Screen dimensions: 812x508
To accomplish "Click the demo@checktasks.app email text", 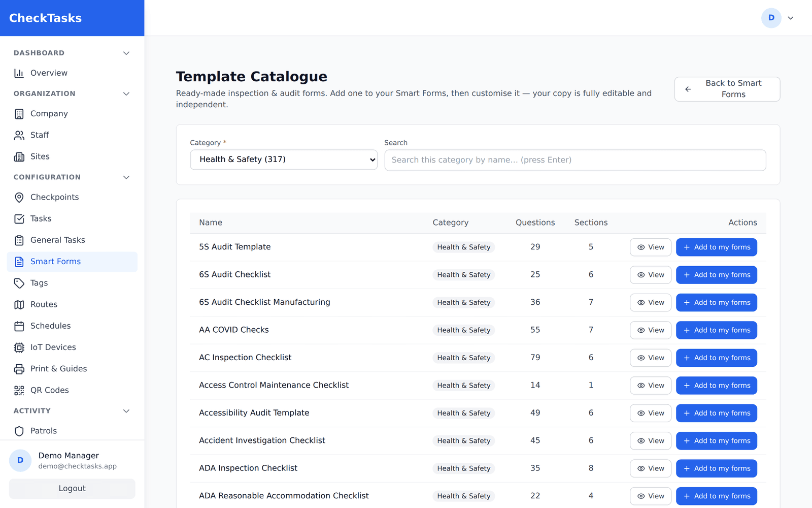I will click(77, 466).
